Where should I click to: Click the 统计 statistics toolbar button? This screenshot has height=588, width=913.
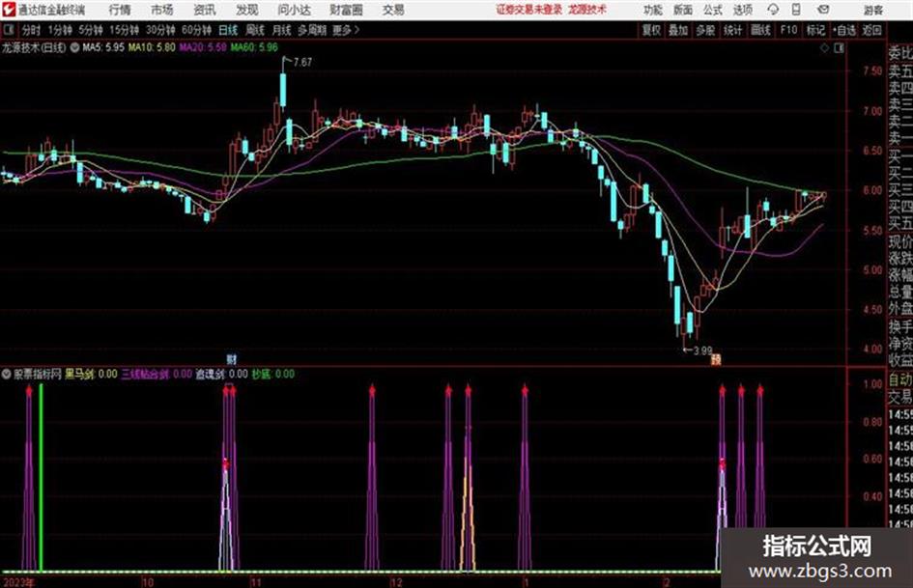[x=733, y=30]
